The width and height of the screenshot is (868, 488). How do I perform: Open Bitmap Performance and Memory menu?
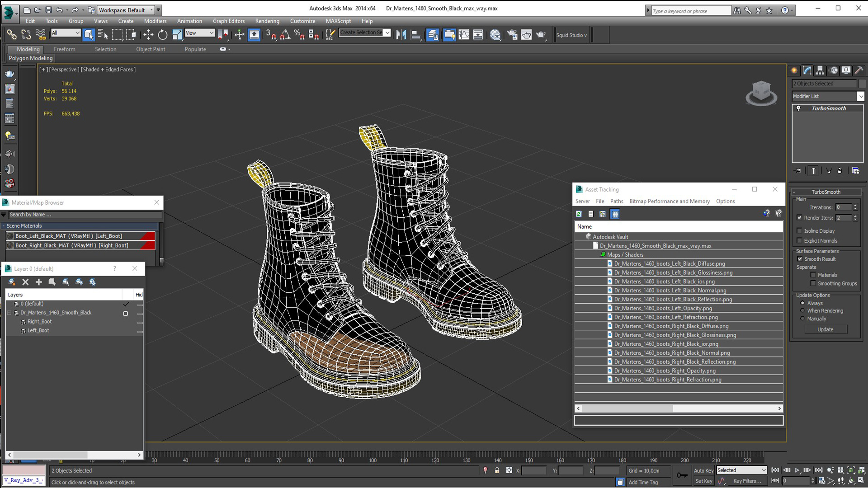(670, 202)
